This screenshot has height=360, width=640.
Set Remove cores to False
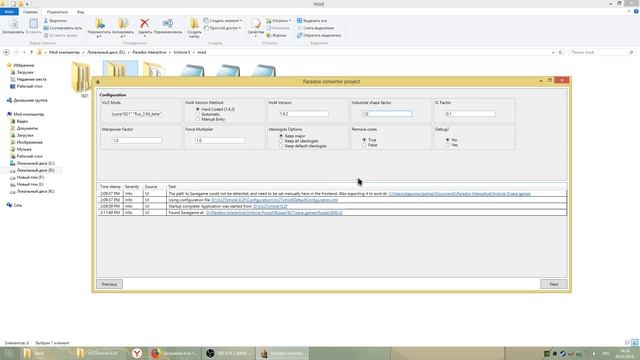[364, 145]
